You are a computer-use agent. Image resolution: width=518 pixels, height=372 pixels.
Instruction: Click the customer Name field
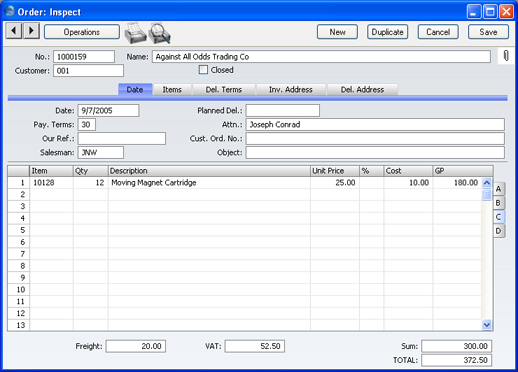(321, 57)
